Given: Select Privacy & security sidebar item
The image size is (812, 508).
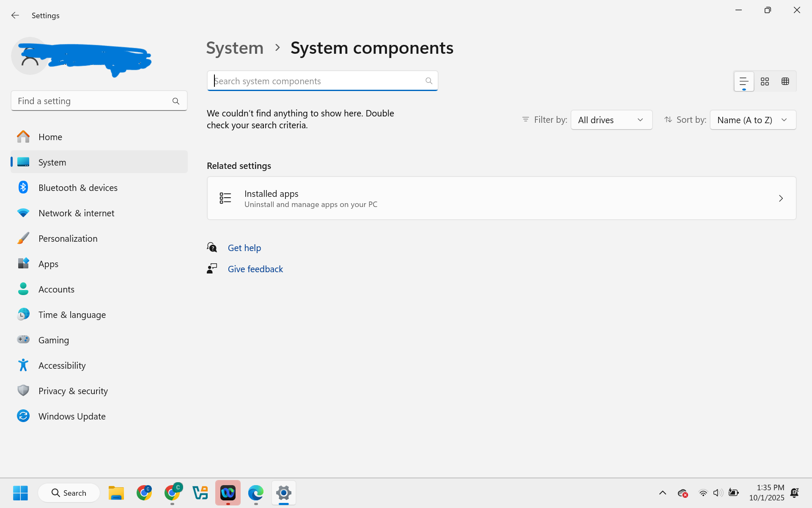Looking at the screenshot, I should click(73, 391).
